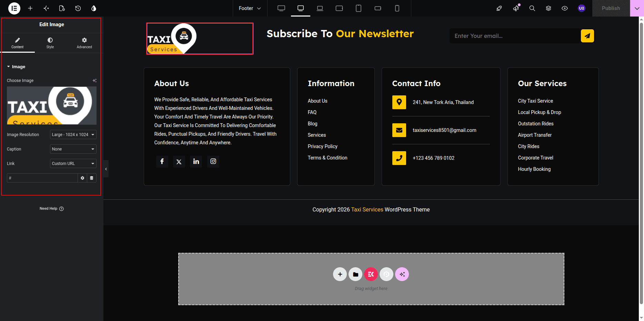Choose the mobile portrait device view
Viewport: 644px width, 321px height.
pyautogui.click(x=397, y=8)
